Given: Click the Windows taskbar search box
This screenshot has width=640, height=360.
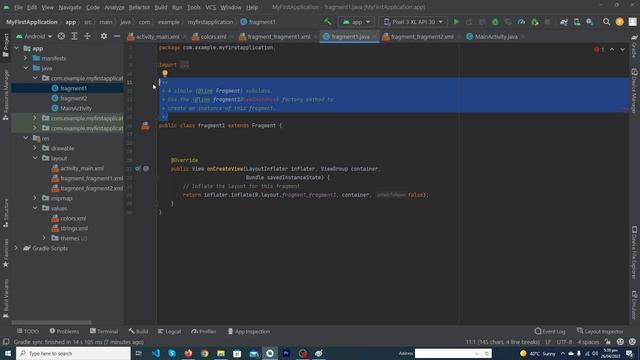Looking at the screenshot, I should click(x=73, y=353).
